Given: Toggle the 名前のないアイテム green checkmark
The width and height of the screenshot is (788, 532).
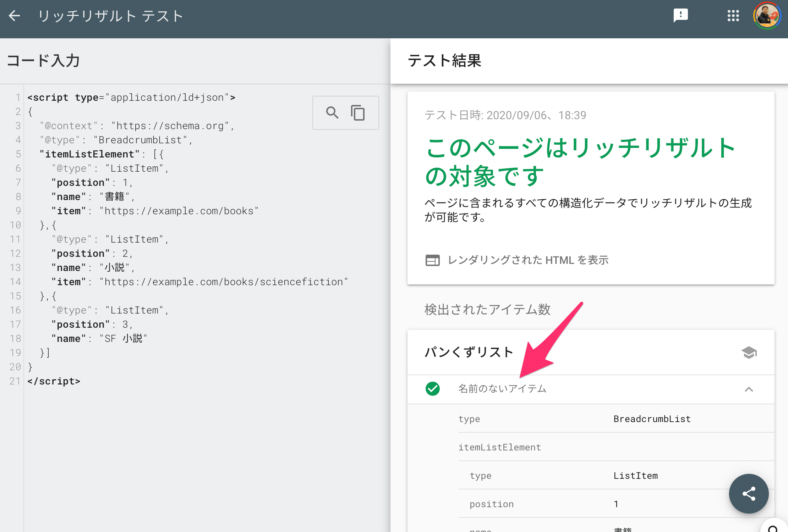Looking at the screenshot, I should 433,389.
